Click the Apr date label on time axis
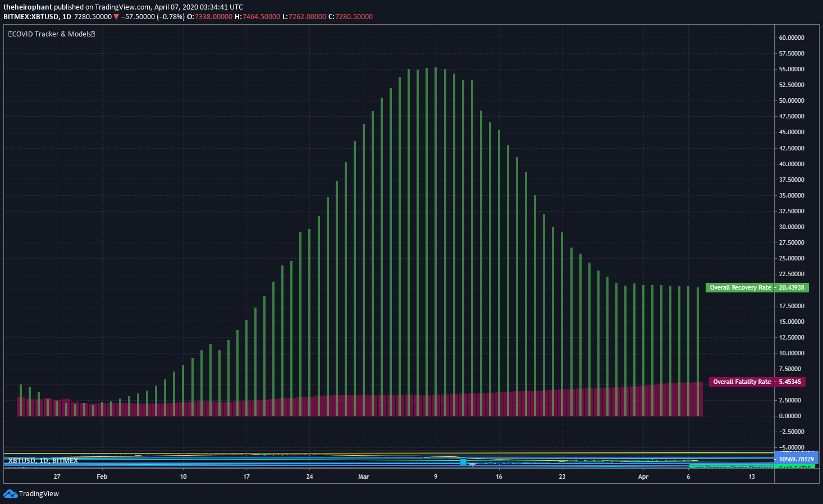Screen dimensions: 823x504 coord(643,476)
